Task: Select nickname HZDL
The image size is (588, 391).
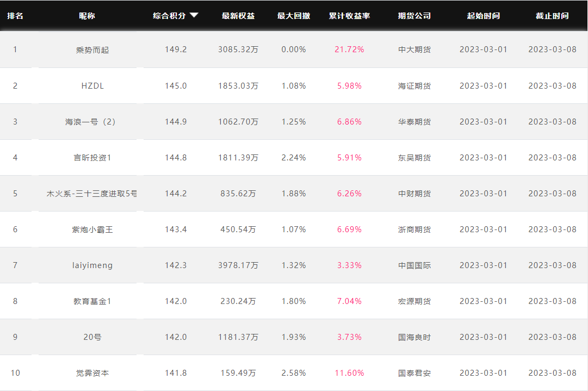Action: coord(92,86)
